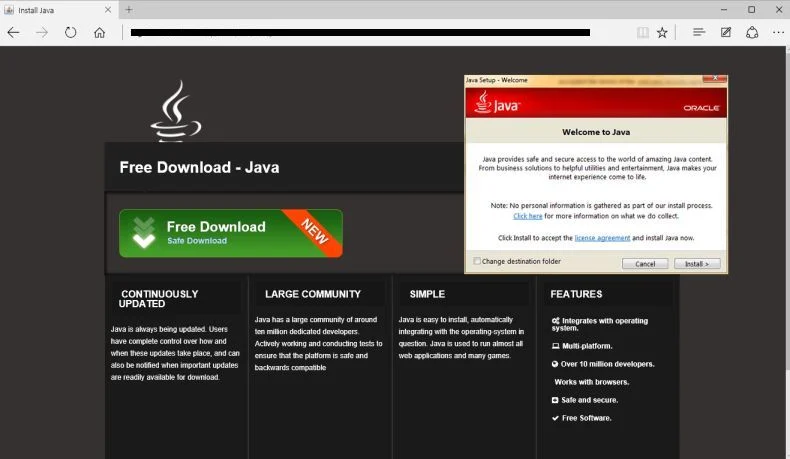This screenshot has height=459, width=790.
Task: Minimize the browser window
Action: pyautogui.click(x=724, y=10)
